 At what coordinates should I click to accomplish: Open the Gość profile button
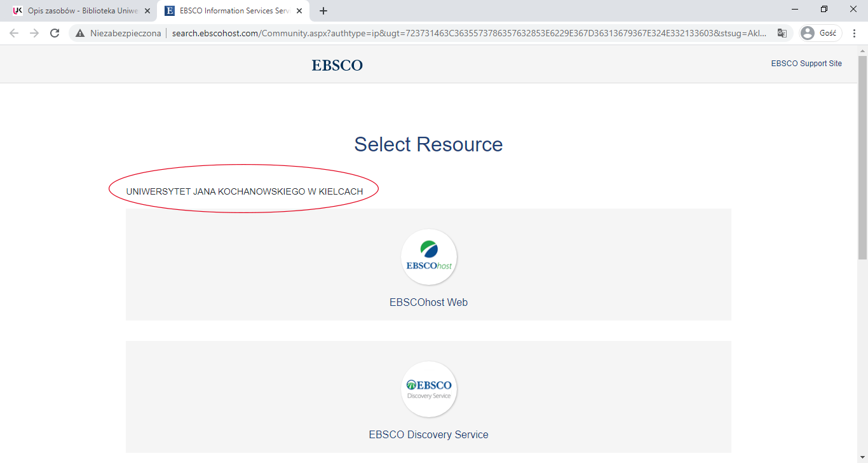(x=820, y=33)
